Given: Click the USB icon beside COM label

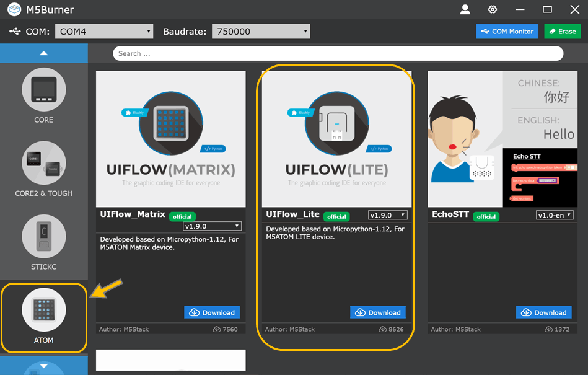Looking at the screenshot, I should tap(15, 31).
